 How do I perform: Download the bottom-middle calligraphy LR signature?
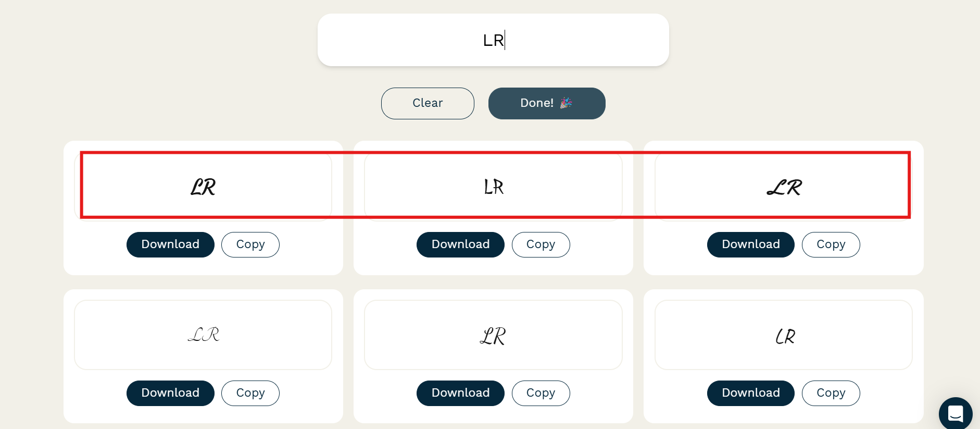coord(460,393)
